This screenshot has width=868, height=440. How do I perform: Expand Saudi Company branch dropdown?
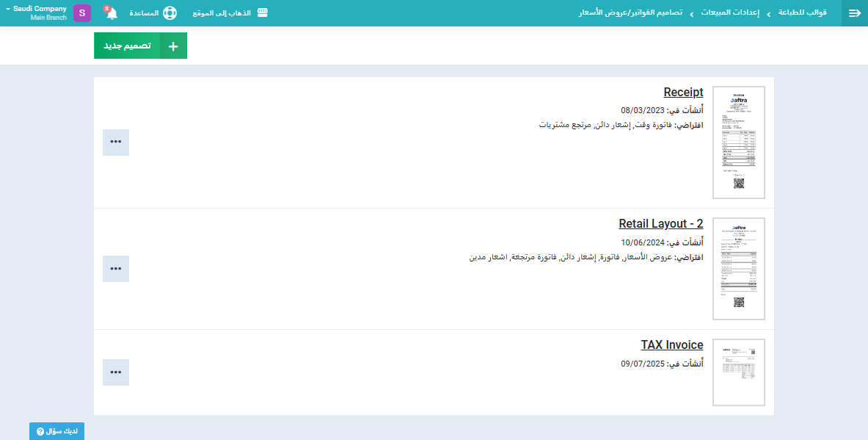click(x=7, y=9)
